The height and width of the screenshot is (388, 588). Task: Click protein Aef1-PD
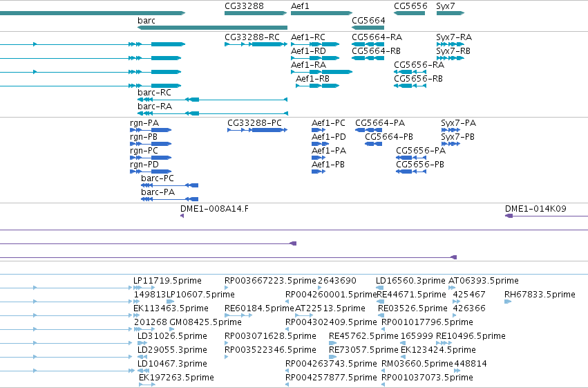click(319, 144)
